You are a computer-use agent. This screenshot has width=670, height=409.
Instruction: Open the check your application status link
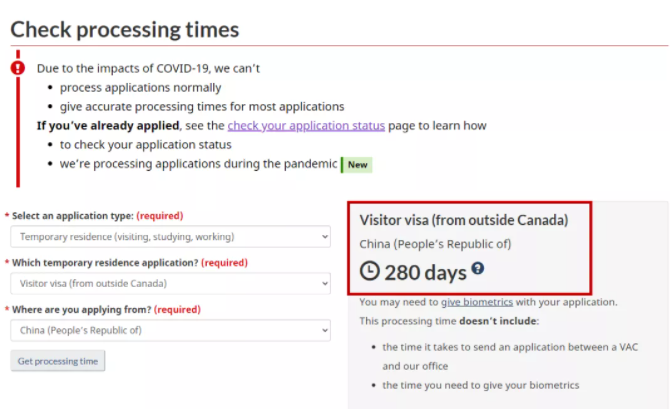tap(306, 126)
